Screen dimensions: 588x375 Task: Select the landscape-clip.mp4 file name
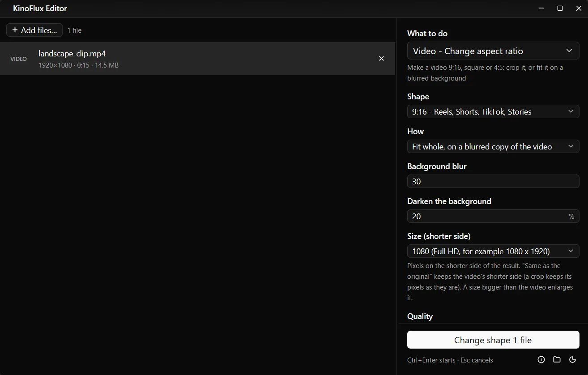point(72,54)
